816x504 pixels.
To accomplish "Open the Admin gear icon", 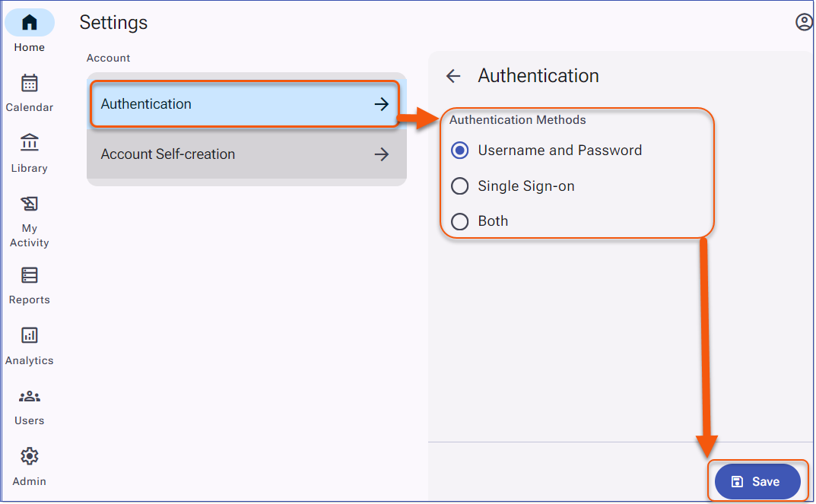I will click(x=30, y=456).
